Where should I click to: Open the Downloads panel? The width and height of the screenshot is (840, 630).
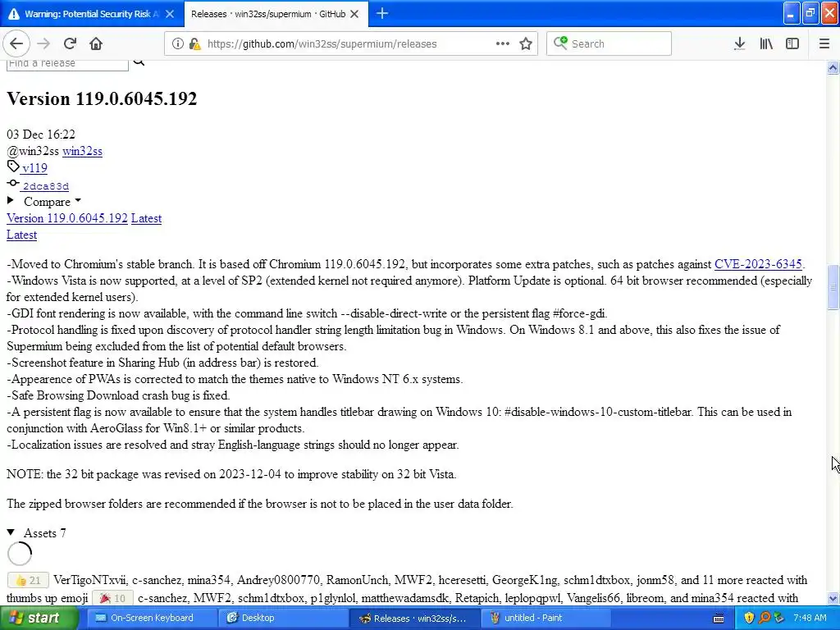click(739, 43)
